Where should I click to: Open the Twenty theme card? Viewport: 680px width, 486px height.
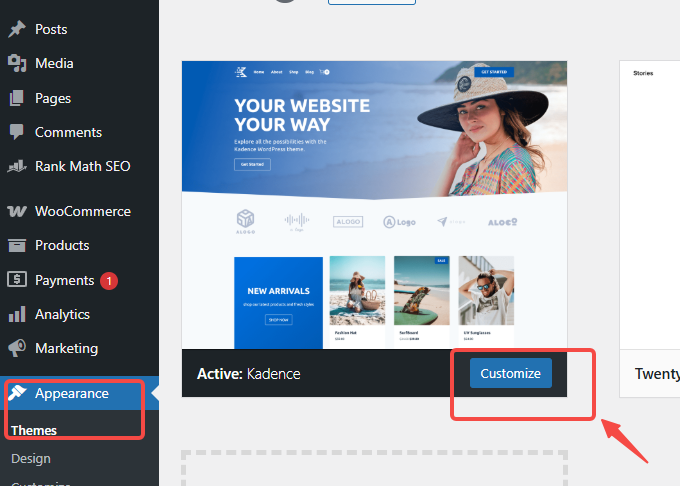650,229
